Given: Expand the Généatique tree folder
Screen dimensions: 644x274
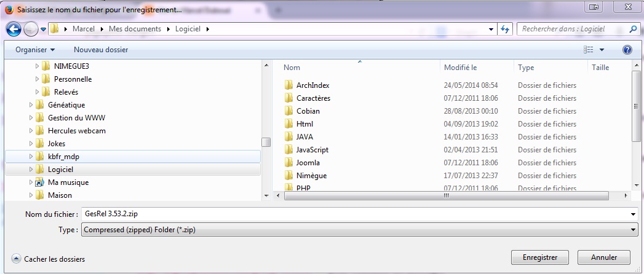Looking at the screenshot, I should [x=31, y=105].
